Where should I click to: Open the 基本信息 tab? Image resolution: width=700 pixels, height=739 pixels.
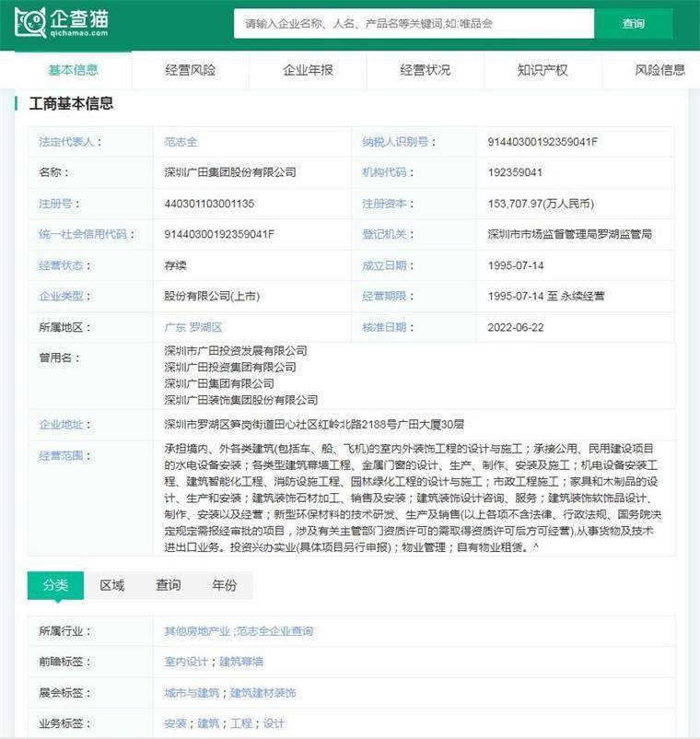[73, 70]
